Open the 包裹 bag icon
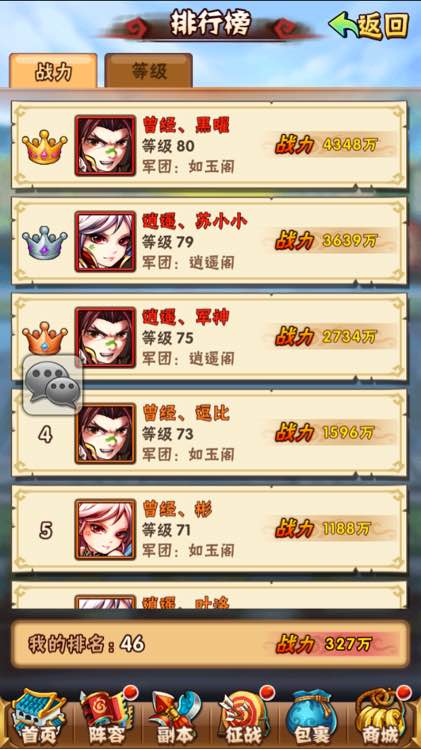 point(314,717)
